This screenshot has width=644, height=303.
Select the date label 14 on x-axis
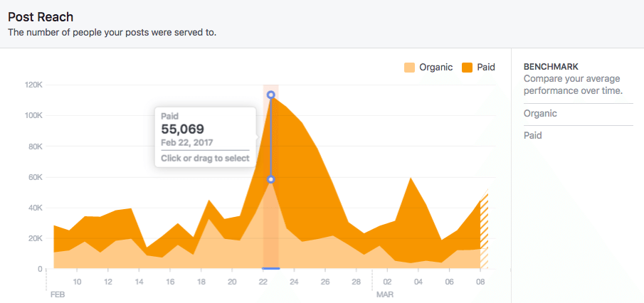click(139, 282)
